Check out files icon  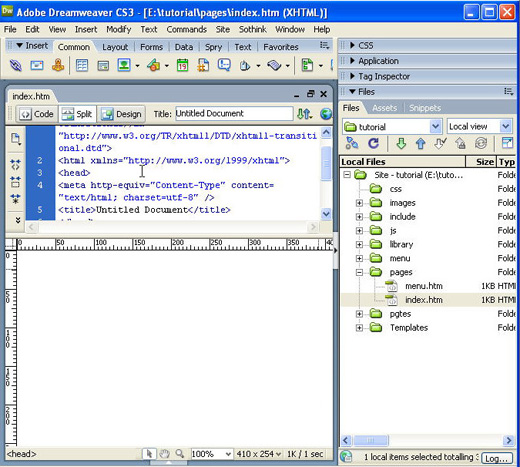click(440, 144)
